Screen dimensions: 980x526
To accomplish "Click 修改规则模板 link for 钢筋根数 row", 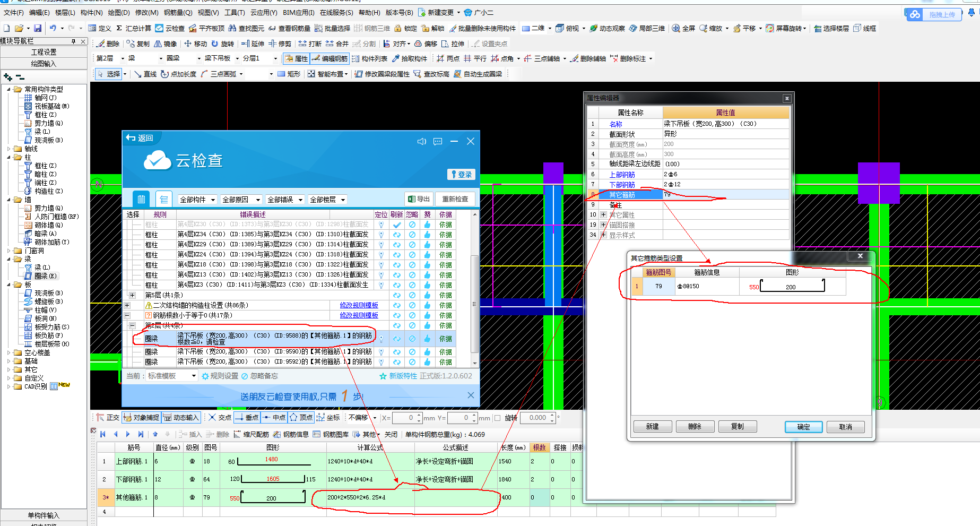I will 359,315.
